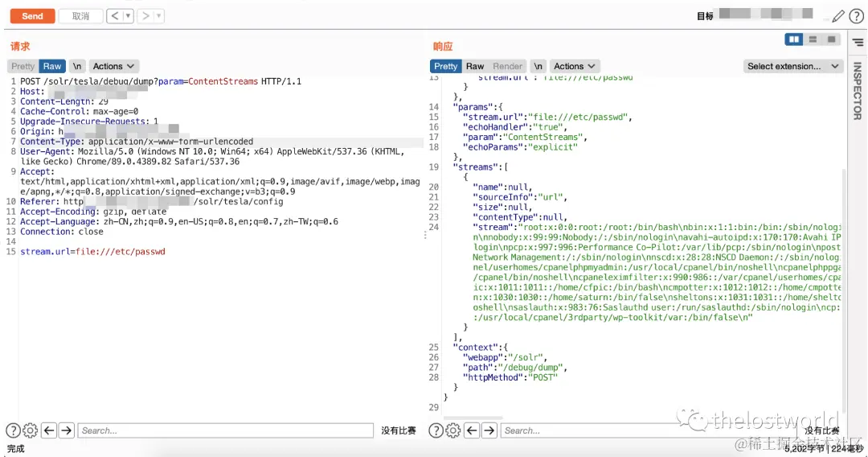Open the request Actions dropdown

(x=113, y=66)
